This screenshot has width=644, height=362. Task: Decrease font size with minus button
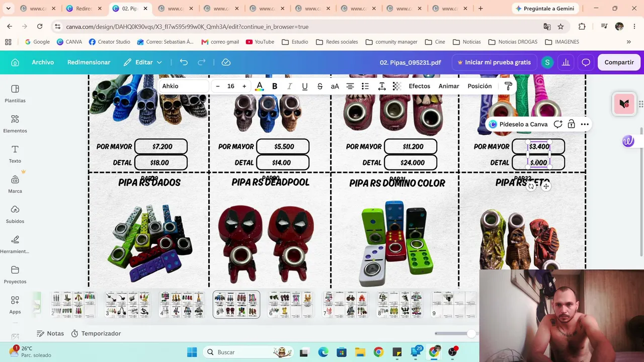point(217,86)
